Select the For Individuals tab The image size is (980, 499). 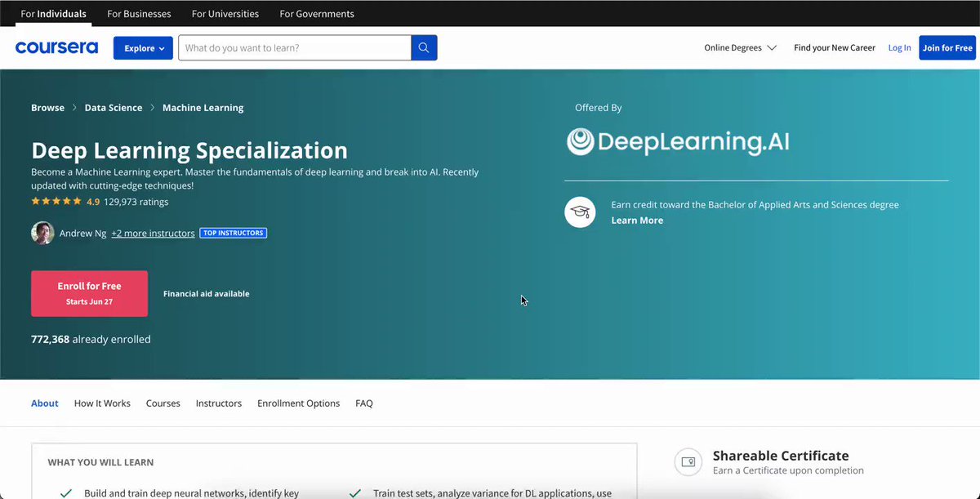tap(53, 14)
